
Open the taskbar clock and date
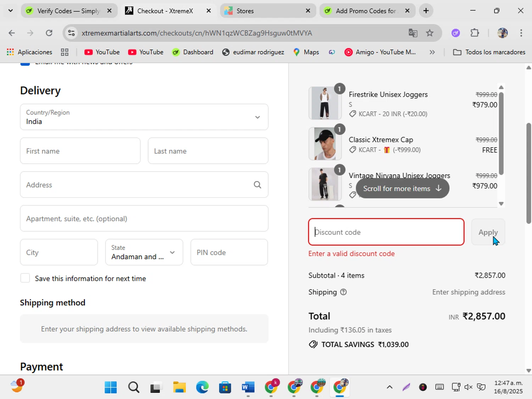[509, 387]
